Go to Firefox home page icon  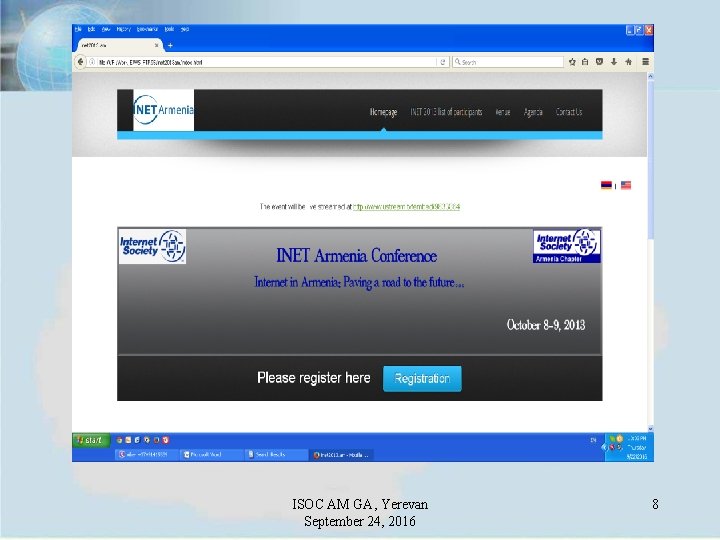628,62
